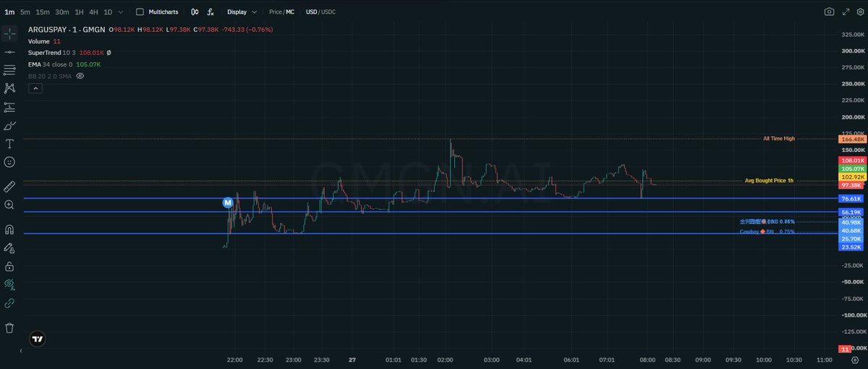The image size is (868, 369).
Task: Select the trend line drawing tool
Action: [9, 52]
